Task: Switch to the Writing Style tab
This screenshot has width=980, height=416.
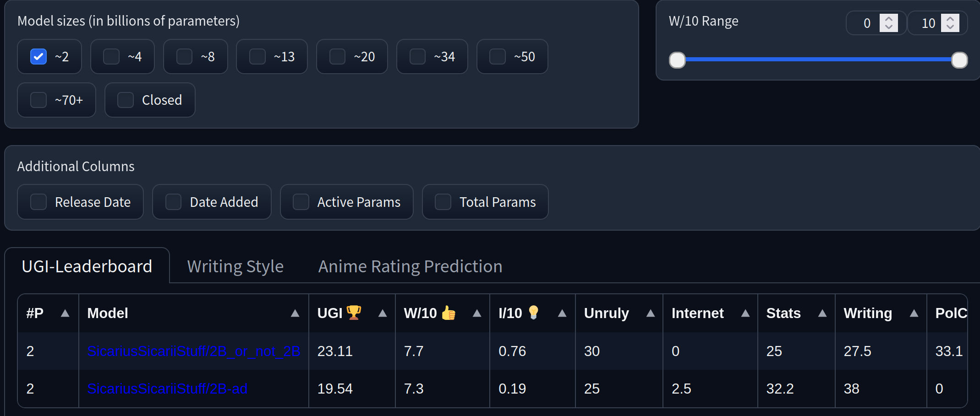Action: click(x=235, y=266)
